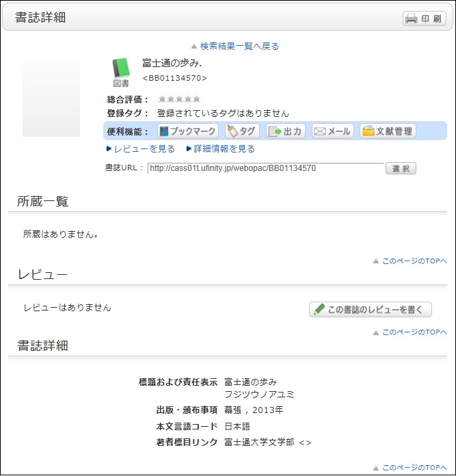Write a review with この書誌のレビューを書く

click(x=371, y=309)
